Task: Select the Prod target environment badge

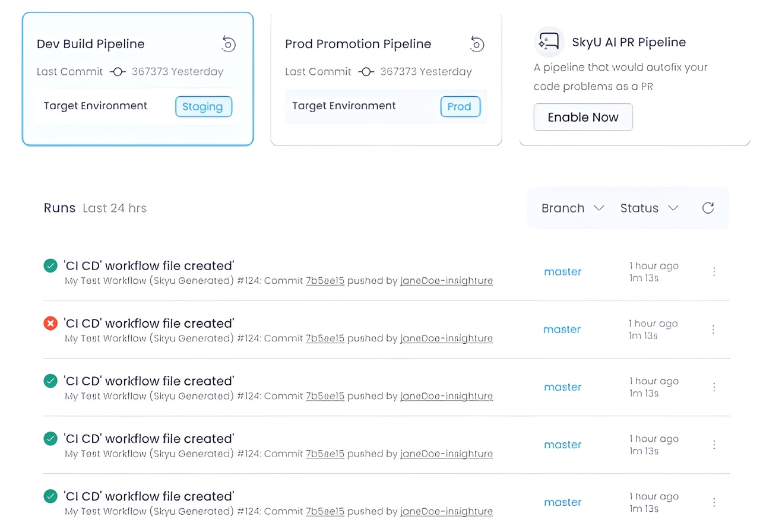Action: coord(460,107)
